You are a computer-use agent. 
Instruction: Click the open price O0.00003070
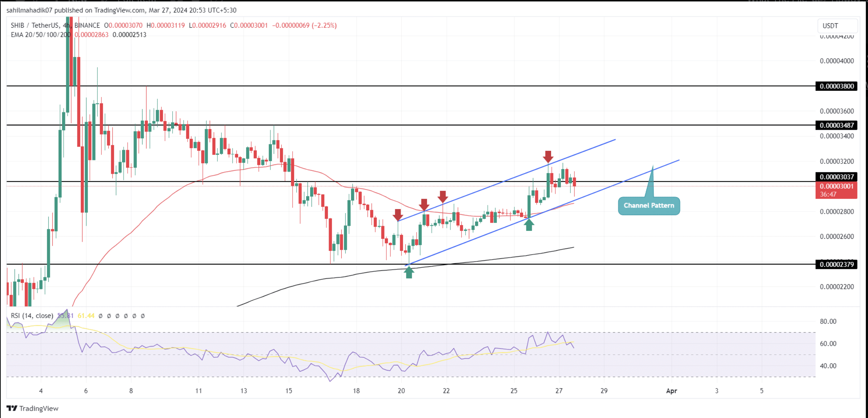tap(123, 25)
